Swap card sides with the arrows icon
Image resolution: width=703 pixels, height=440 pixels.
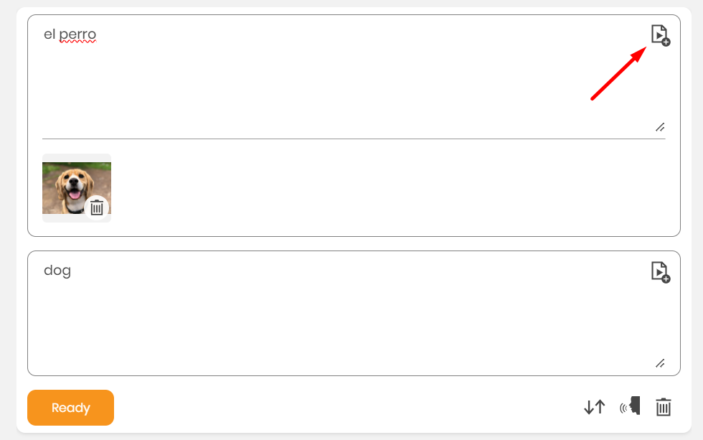[594, 407]
